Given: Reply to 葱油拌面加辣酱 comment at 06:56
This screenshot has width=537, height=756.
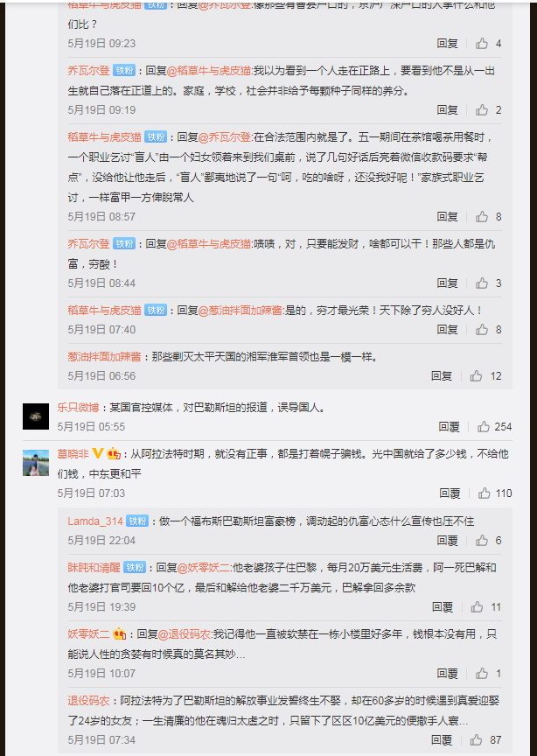Looking at the screenshot, I should [x=442, y=376].
